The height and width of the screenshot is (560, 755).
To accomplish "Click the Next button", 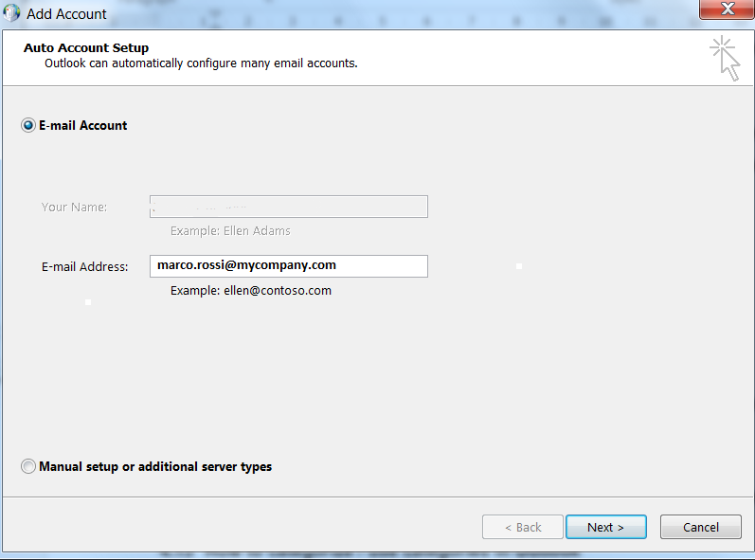I will 605,527.
